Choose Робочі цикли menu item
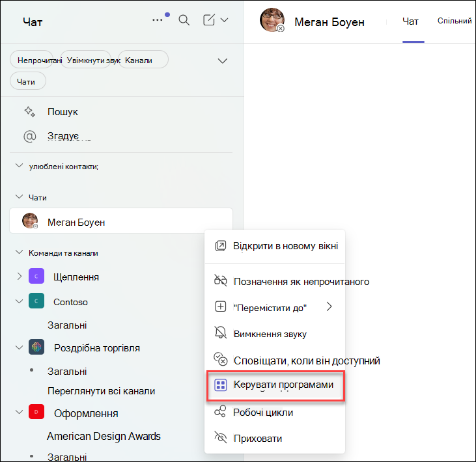 tap(275, 413)
